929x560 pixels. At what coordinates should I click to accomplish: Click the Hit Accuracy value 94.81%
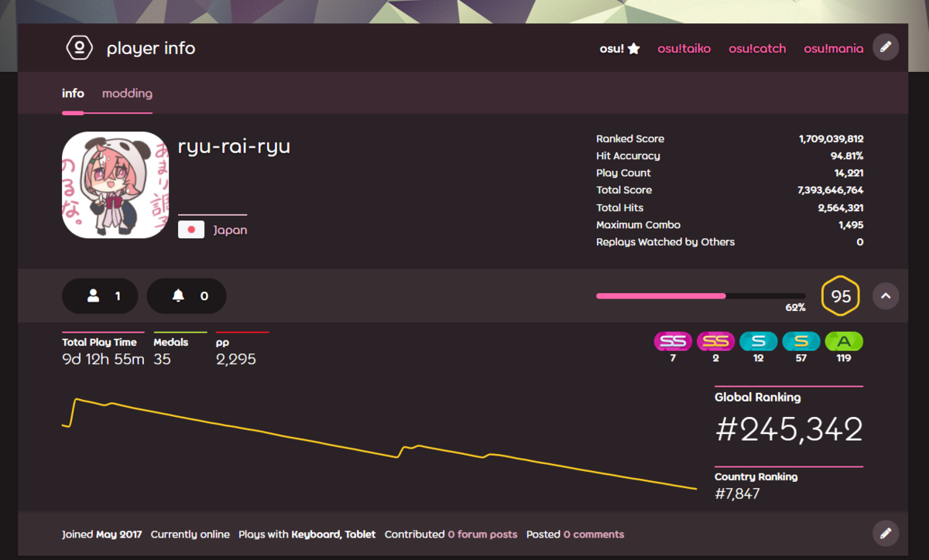[847, 156]
